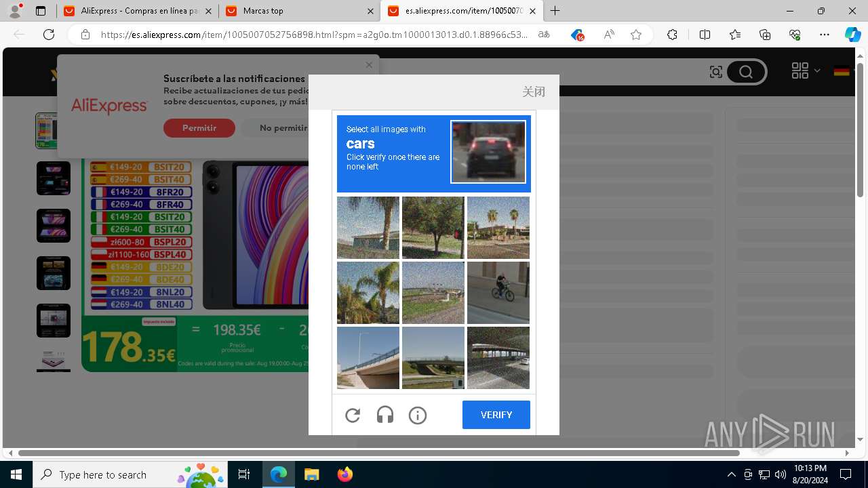Open the volume control
This screenshot has height=488, width=868.
(x=780, y=474)
